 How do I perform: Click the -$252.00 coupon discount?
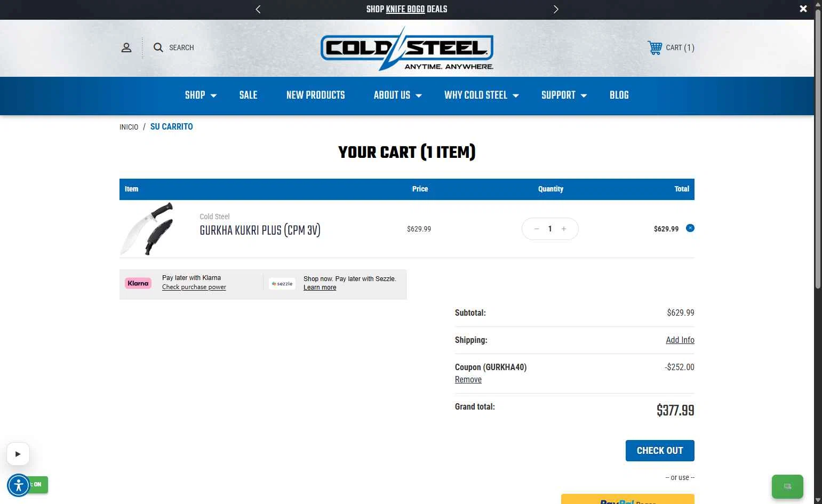click(680, 367)
